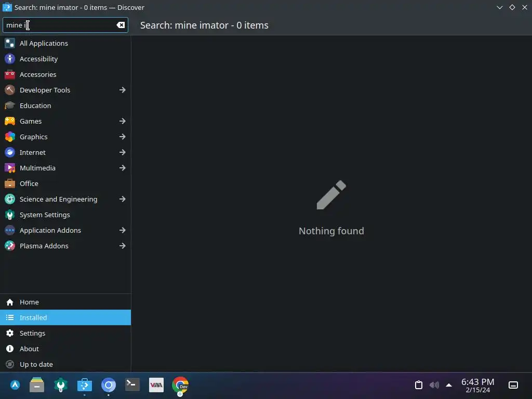Expand Plasma Addons subcategories arrow

(123, 246)
